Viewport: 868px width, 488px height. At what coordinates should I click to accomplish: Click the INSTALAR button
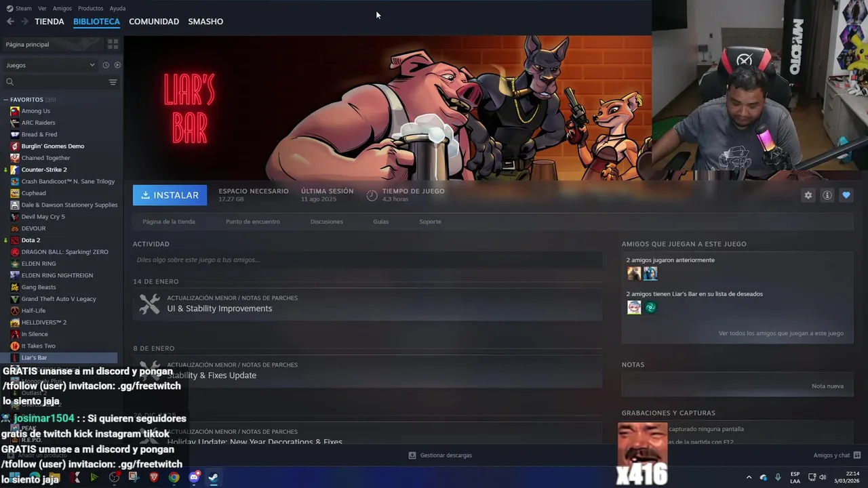[170, 195]
